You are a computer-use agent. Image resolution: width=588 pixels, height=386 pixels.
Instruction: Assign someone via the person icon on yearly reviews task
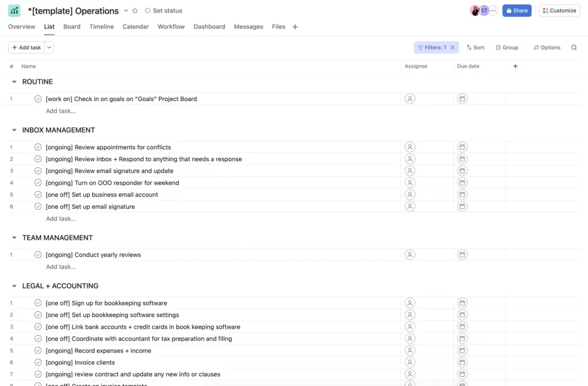pos(410,254)
